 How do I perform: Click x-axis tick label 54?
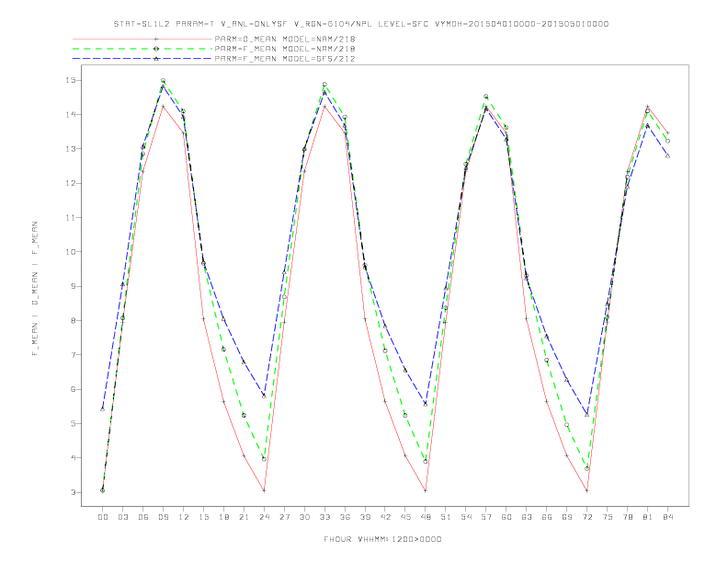[x=466, y=517]
